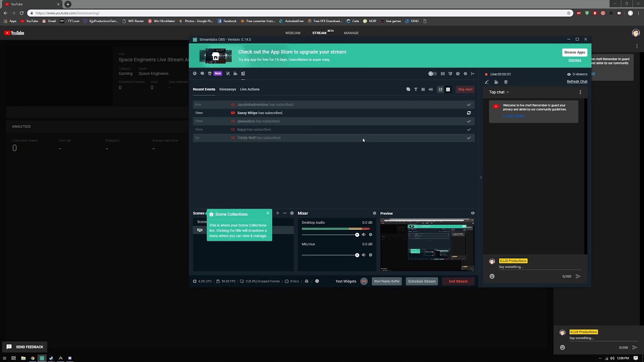Toggle Preview visibility eye icon
Screen dimensions: 644x362
[472, 213]
